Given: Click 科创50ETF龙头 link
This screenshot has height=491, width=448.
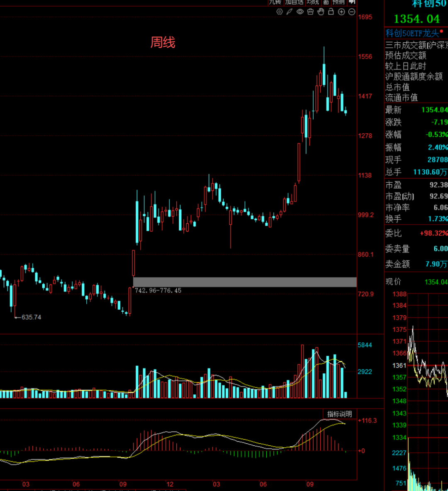Looking at the screenshot, I should pos(411,34).
